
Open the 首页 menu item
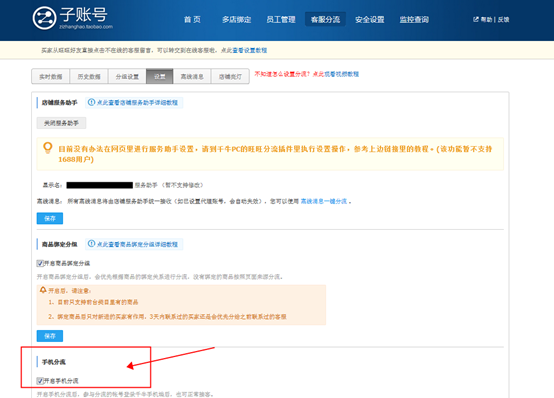[x=192, y=19]
